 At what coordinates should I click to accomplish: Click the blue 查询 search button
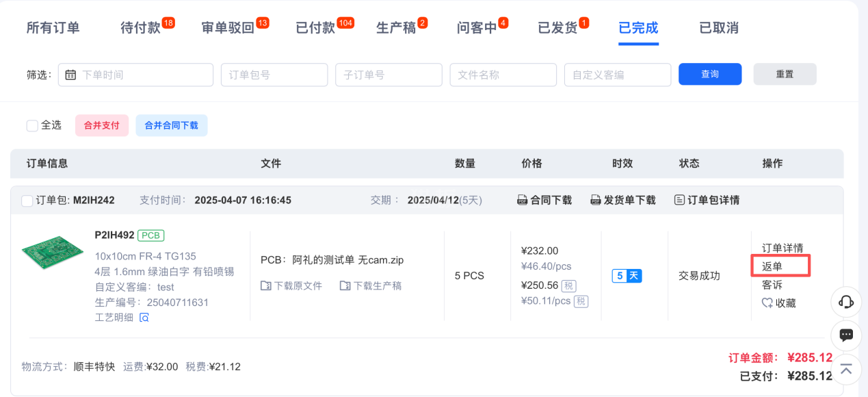[x=710, y=73]
